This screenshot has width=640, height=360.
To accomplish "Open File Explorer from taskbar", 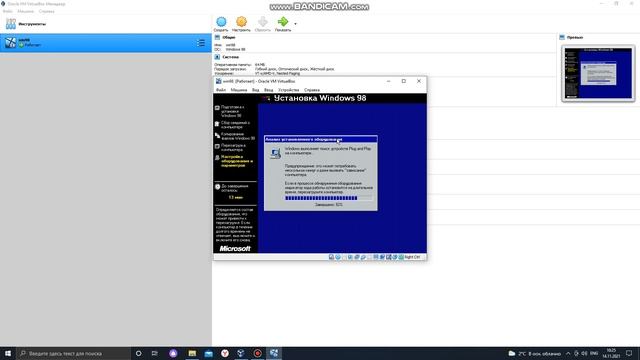I will point(192,353).
